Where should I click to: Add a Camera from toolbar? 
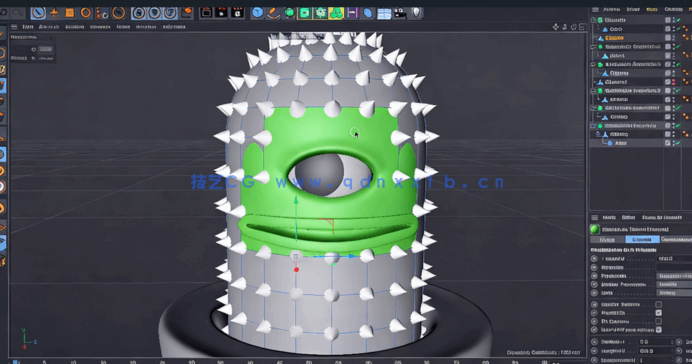[x=400, y=13]
